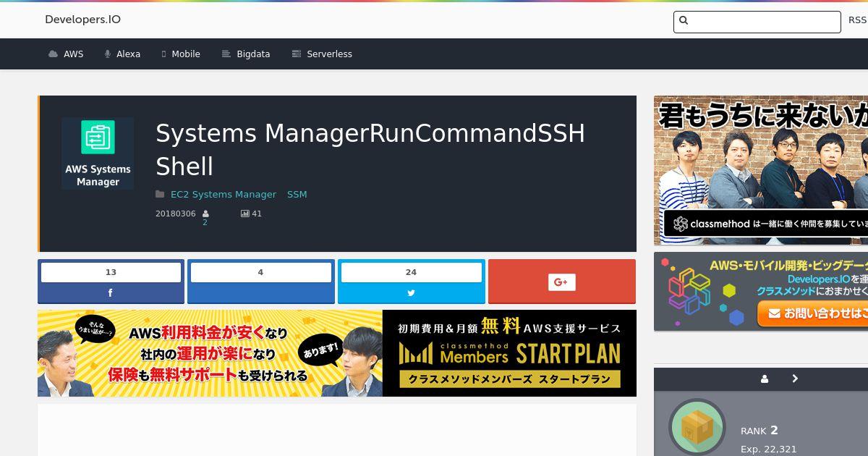Screen dimensions: 868x456
Task: Click the server icon beside Serverless
Action: pos(296,54)
